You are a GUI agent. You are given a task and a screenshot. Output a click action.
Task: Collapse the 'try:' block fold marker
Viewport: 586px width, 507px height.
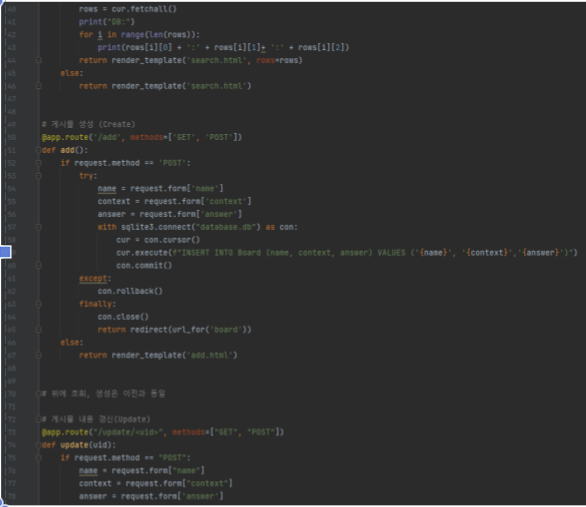[38, 176]
